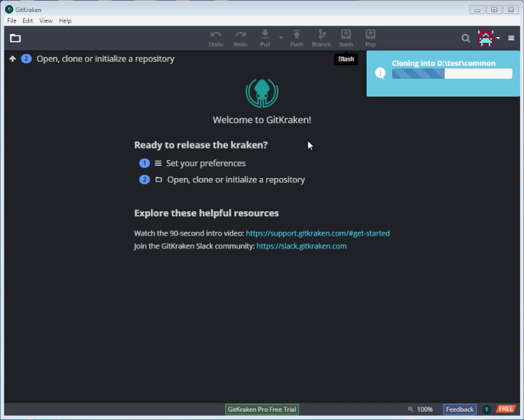Image resolution: width=524 pixels, height=420 pixels.
Task: Click the GitKraken title bar app icon
Action: pos(9,10)
